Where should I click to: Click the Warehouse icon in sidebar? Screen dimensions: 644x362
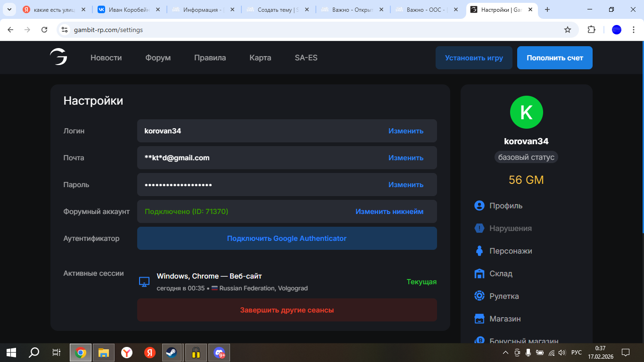[x=479, y=273]
